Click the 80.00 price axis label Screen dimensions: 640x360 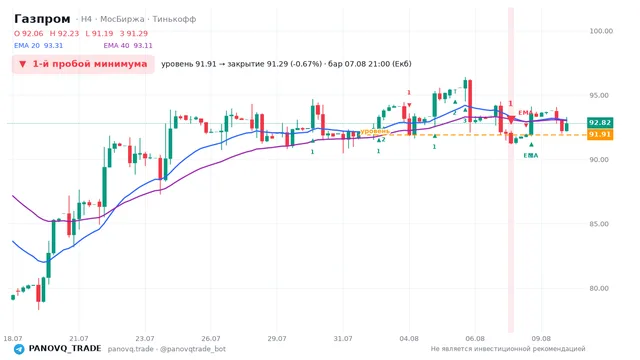(x=598, y=288)
